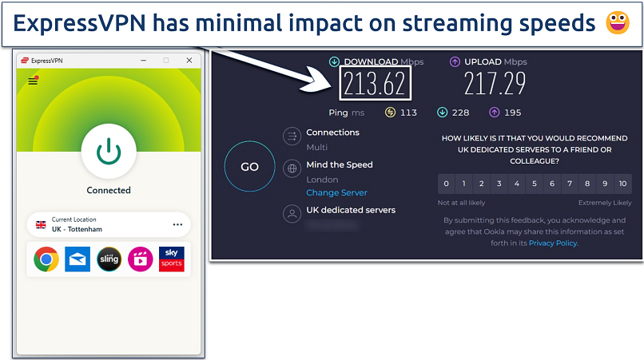Screen dimensions: 644x360
Task: Select rating 0 on recommendation scale
Action: tap(447, 184)
